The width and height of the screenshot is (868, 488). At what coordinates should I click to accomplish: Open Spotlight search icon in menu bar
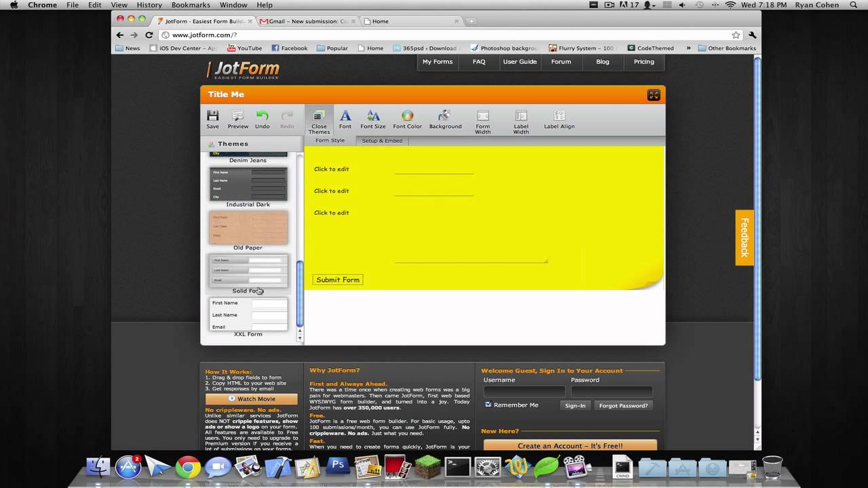tap(854, 5)
